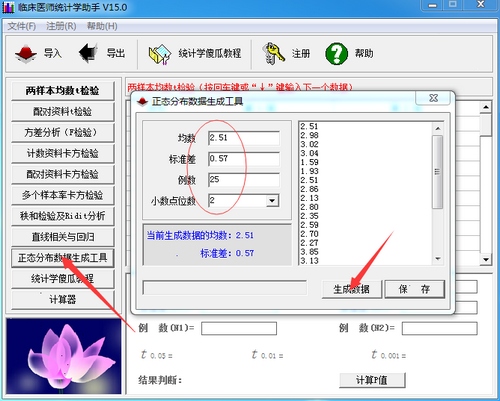This screenshot has width=500, height=401.
Task: Select the value 2.27 in the list
Action: tap(309, 243)
